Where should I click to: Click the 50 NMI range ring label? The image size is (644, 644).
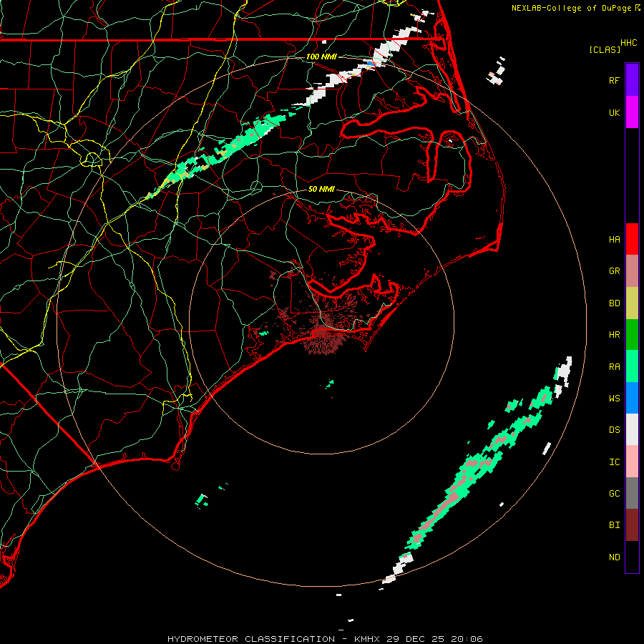[x=321, y=189]
